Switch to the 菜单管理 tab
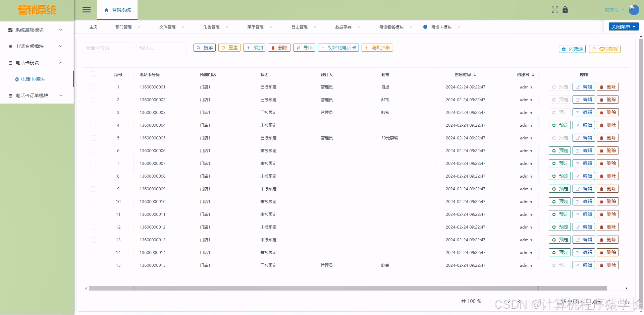 pos(255,27)
